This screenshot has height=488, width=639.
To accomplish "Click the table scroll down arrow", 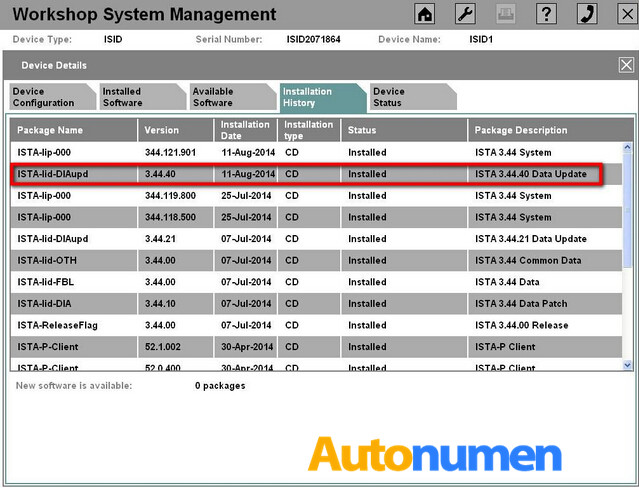I will [628, 365].
